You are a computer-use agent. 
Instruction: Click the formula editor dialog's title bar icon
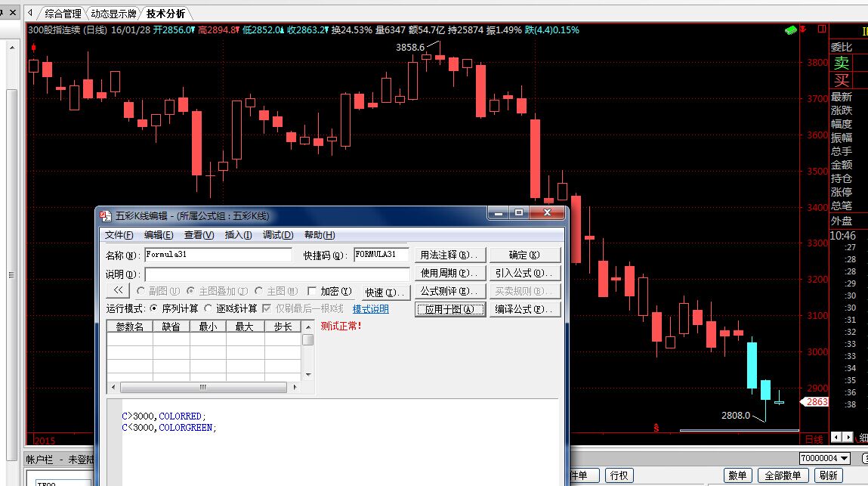106,215
